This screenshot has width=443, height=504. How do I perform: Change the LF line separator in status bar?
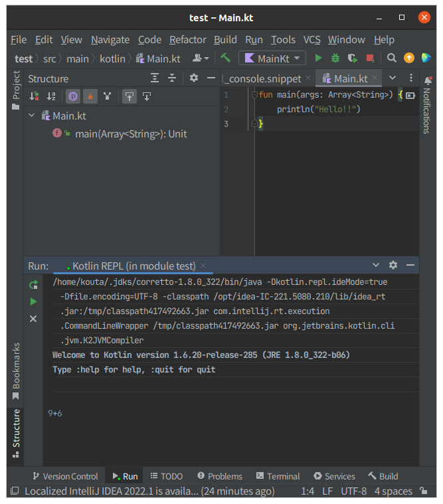pyautogui.click(x=327, y=491)
